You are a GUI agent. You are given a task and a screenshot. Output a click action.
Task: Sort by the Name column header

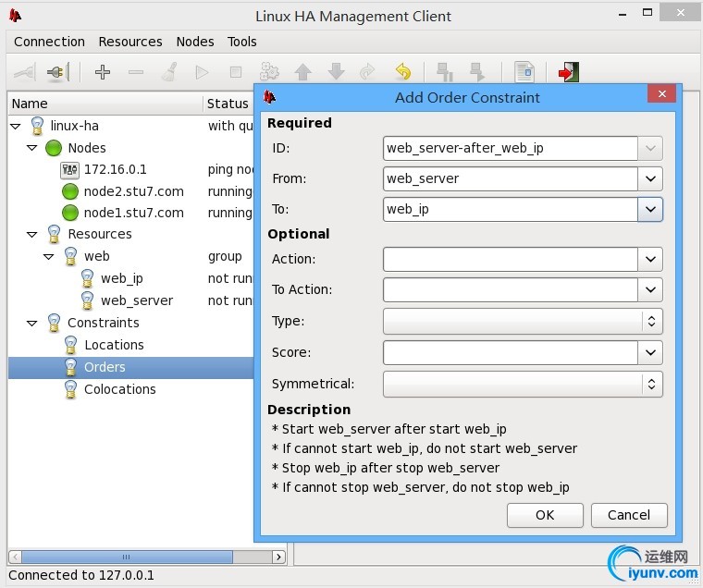[105, 104]
